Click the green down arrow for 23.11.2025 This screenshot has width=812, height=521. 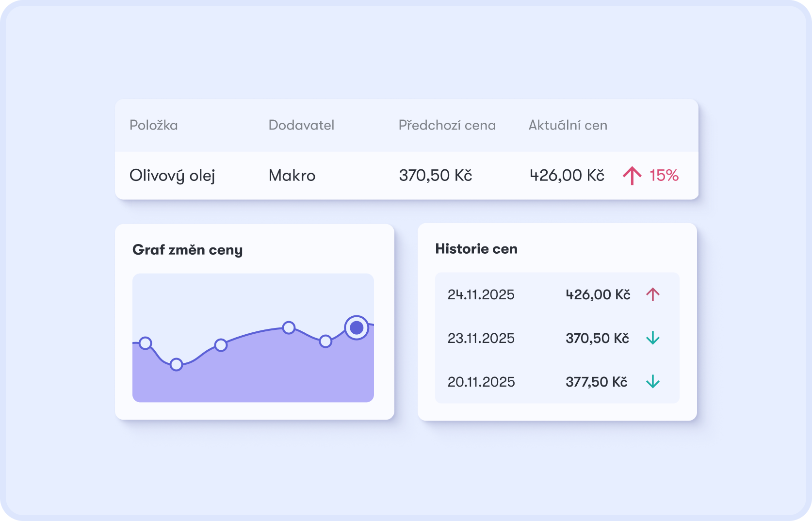[653, 338]
